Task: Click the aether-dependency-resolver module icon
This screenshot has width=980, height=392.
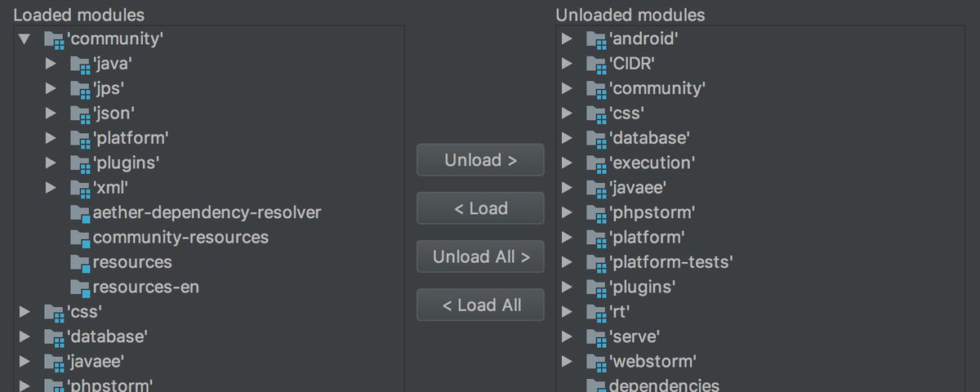Action: tap(80, 213)
